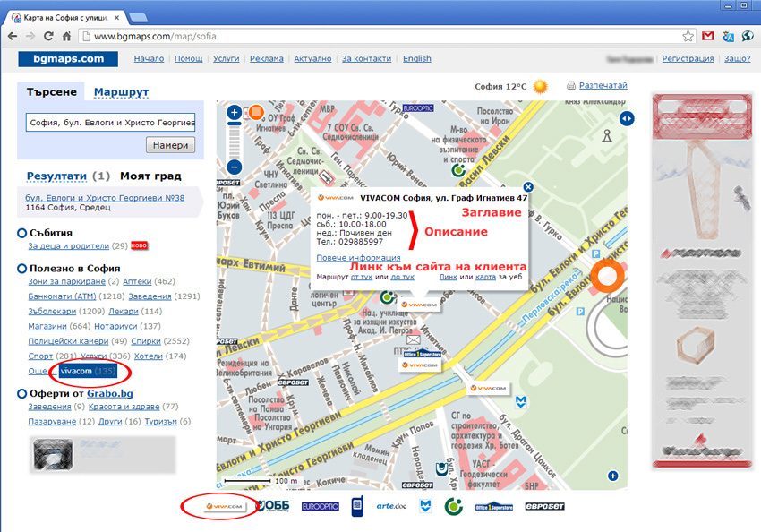
Task: Select the EUROOPTIC logo in bottom bar
Action: [320, 507]
